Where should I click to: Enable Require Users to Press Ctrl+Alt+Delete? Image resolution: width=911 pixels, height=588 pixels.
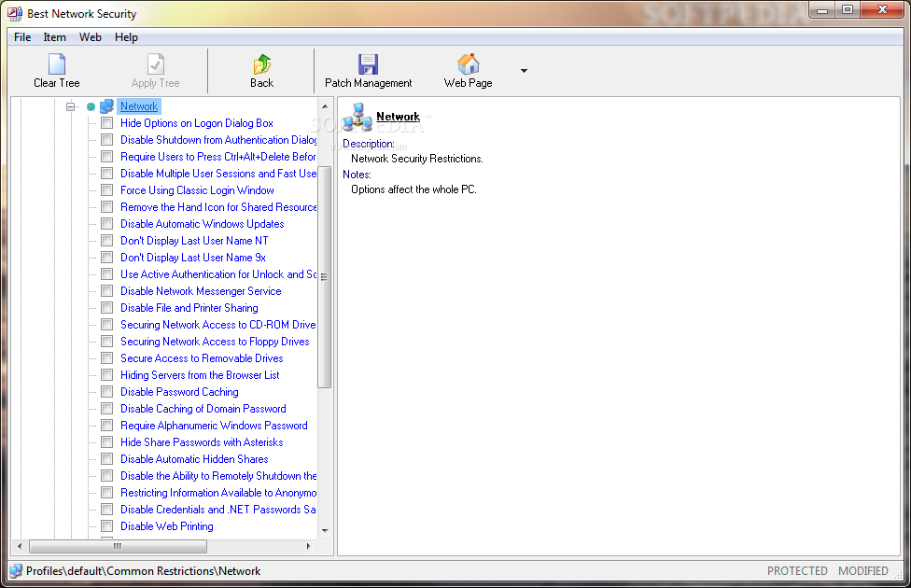tap(107, 157)
